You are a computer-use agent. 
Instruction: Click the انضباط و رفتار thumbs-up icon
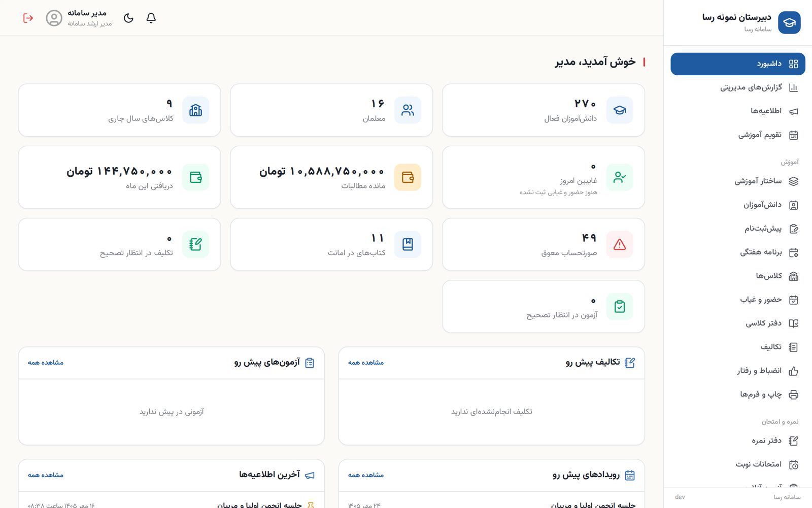pos(794,371)
